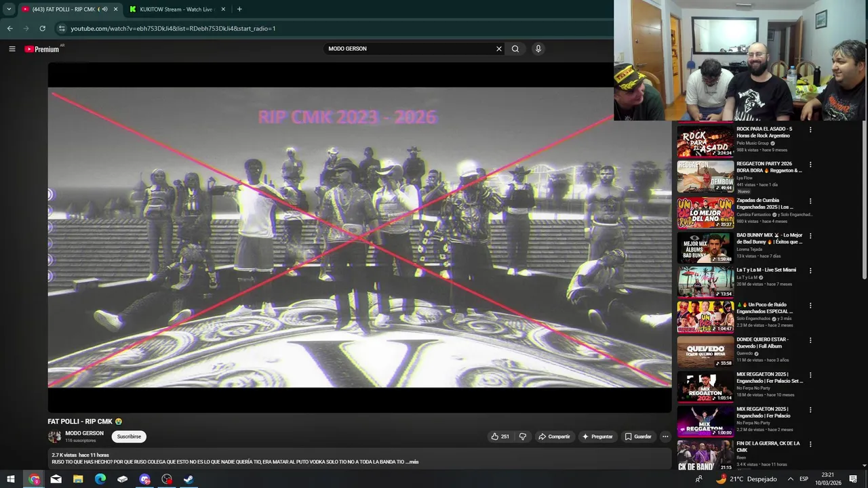Switch to the KUKITOW Stream tab
The width and height of the screenshot is (868, 488).
(x=178, y=9)
